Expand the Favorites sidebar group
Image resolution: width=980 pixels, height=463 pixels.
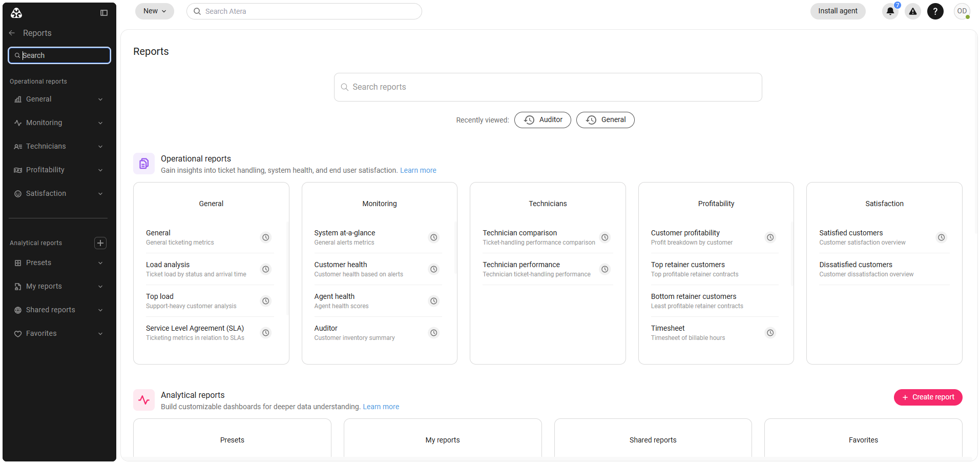[x=59, y=334]
